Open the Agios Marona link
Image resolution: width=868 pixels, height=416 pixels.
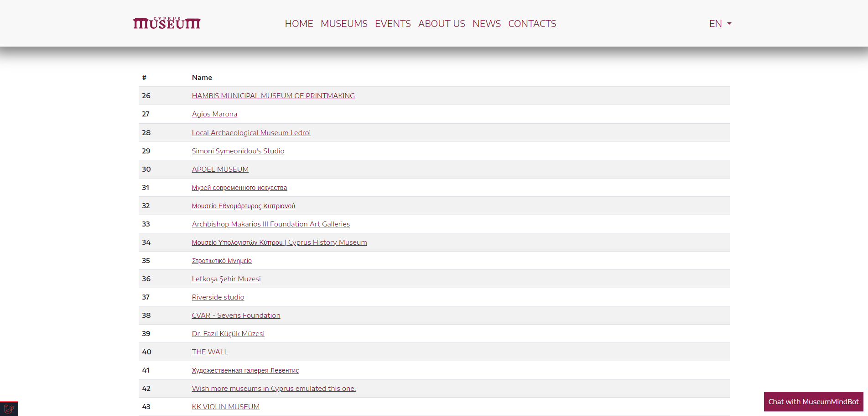click(x=214, y=114)
